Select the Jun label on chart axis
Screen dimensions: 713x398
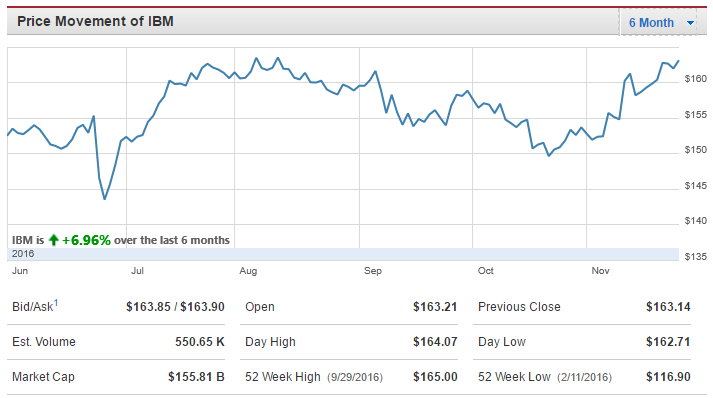pos(20,271)
